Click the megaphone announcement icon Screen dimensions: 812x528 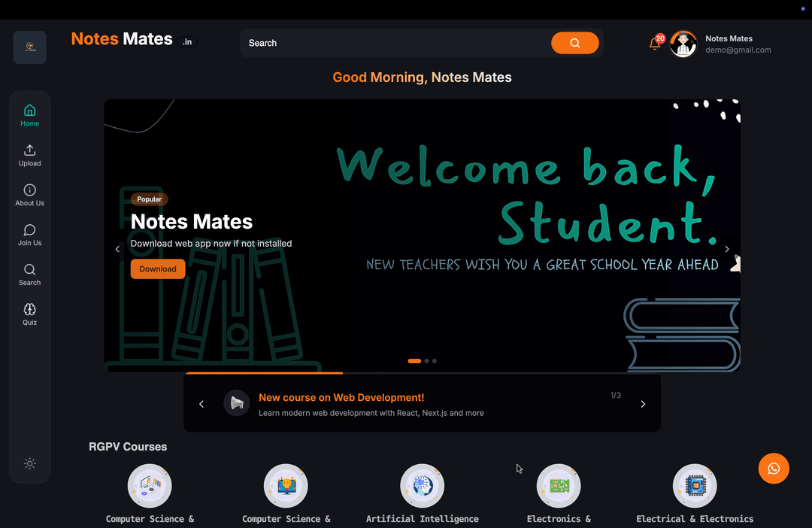tap(237, 403)
